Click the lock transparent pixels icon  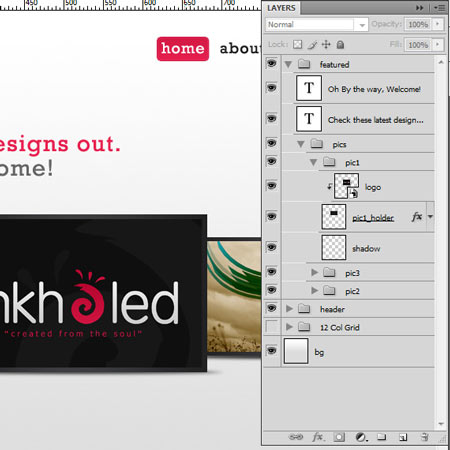(297, 44)
